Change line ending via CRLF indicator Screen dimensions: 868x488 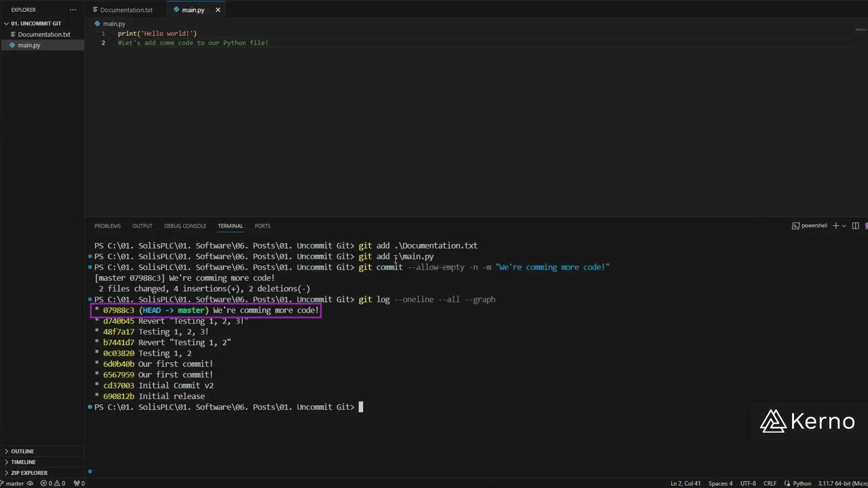coord(770,483)
